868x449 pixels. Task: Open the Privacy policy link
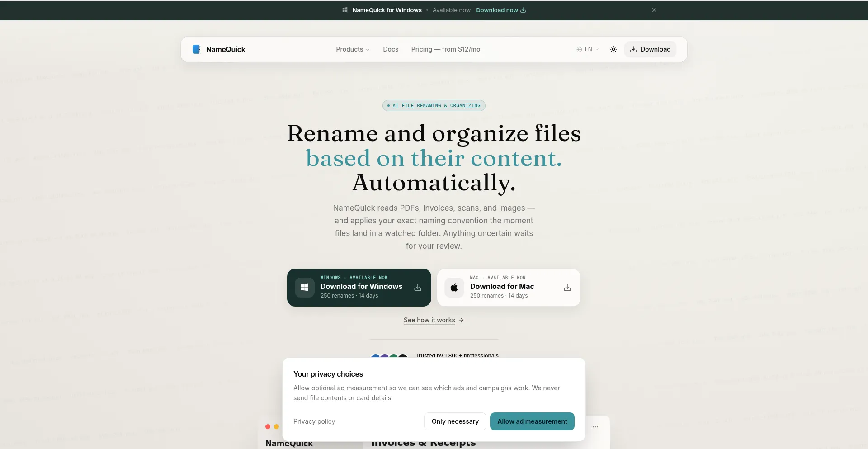pos(314,421)
